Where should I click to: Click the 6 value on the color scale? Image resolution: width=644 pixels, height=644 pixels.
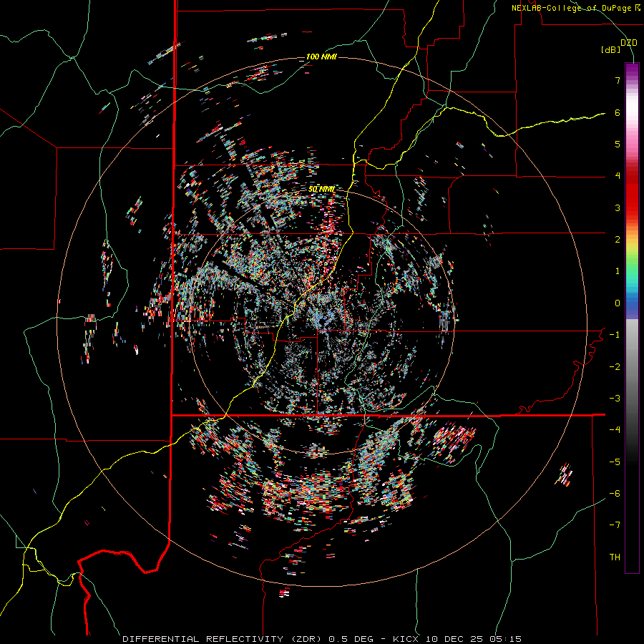coord(618,112)
